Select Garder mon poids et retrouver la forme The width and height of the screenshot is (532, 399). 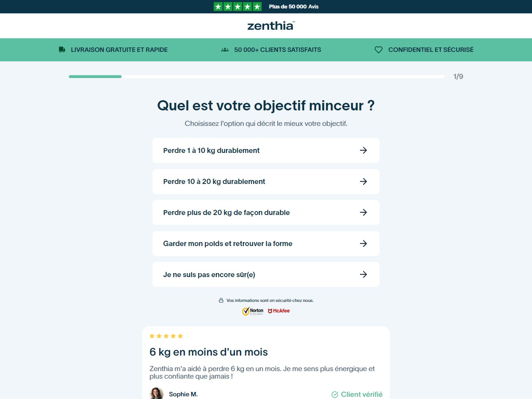pyautogui.click(x=266, y=243)
